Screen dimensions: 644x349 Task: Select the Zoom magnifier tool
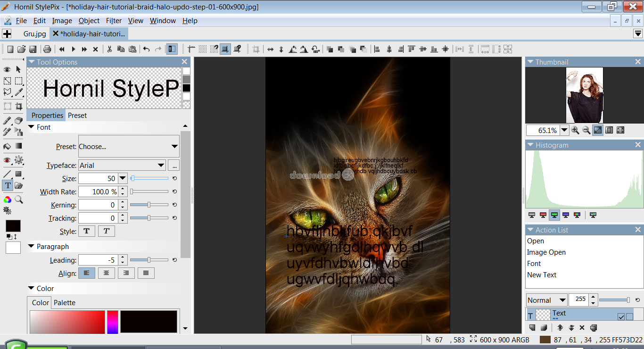pos(19,199)
